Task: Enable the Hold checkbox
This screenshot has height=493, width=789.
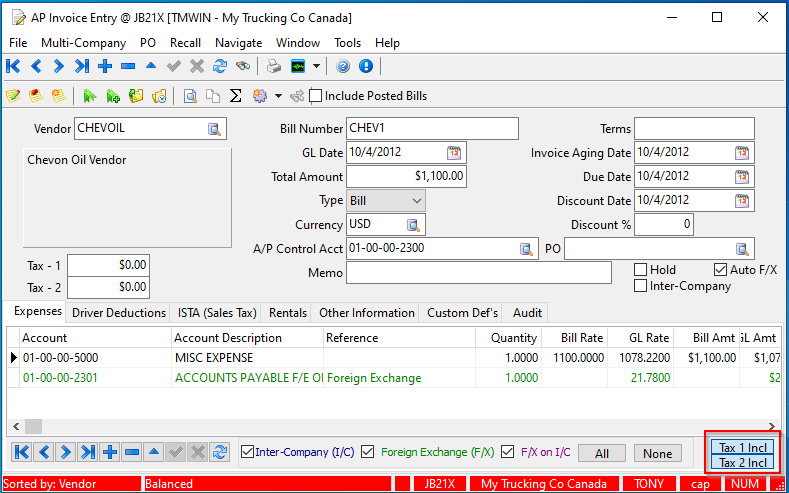Action: coord(641,270)
